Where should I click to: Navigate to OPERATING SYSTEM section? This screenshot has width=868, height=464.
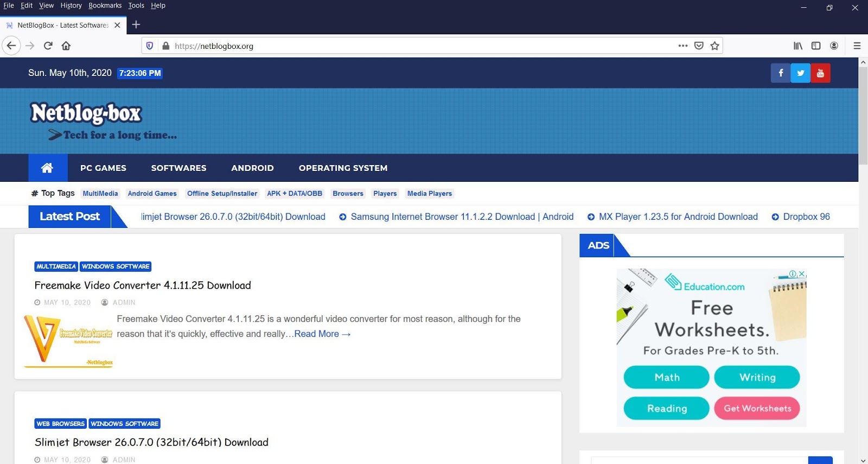343,168
